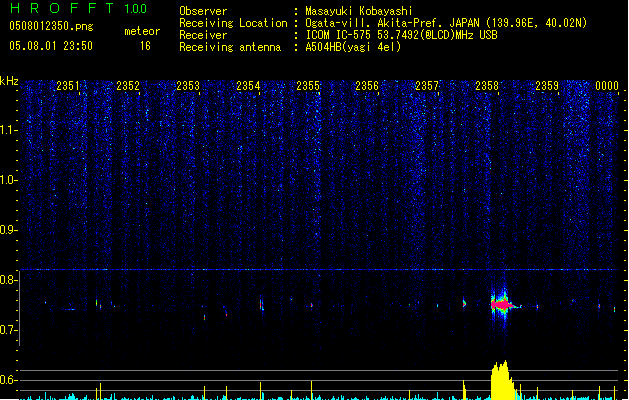Select observer name Masayuki Kobayashi
Viewport: 629px width, 400px height.
[x=359, y=11]
